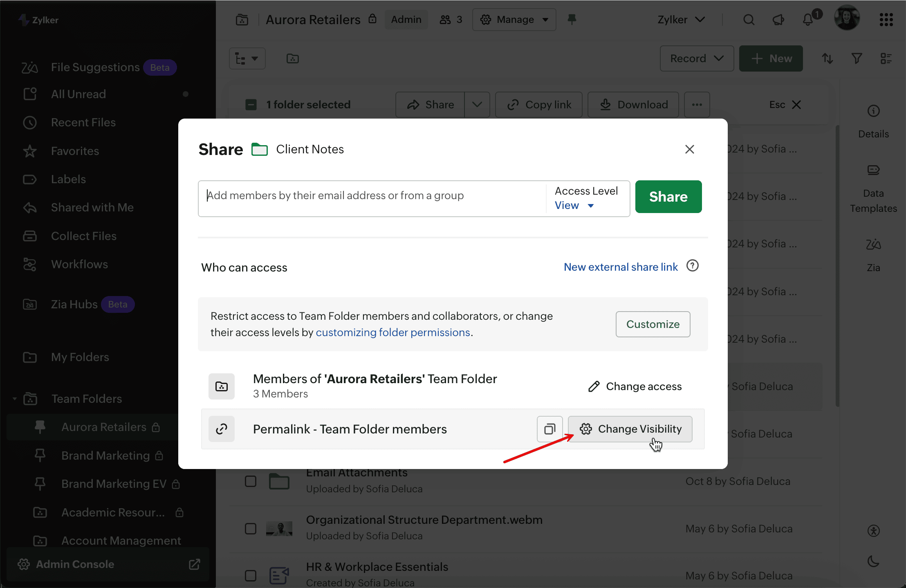Click the filter funnel icon
906x588 pixels.
pyautogui.click(x=857, y=58)
